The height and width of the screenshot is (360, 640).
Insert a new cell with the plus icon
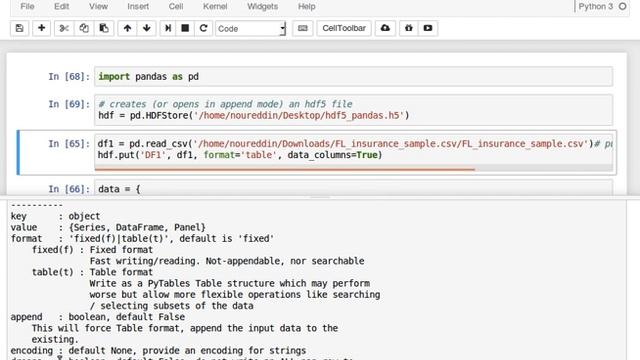pyautogui.click(x=41, y=28)
